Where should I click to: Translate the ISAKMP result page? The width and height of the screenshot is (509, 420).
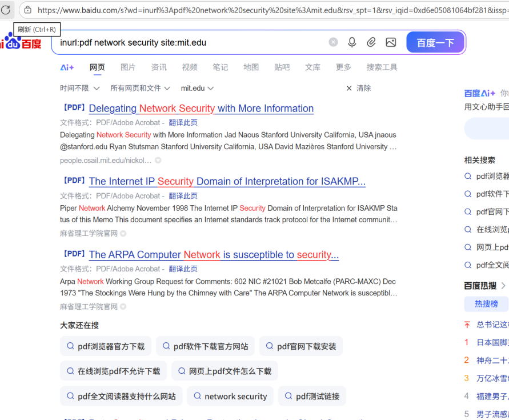(x=183, y=196)
